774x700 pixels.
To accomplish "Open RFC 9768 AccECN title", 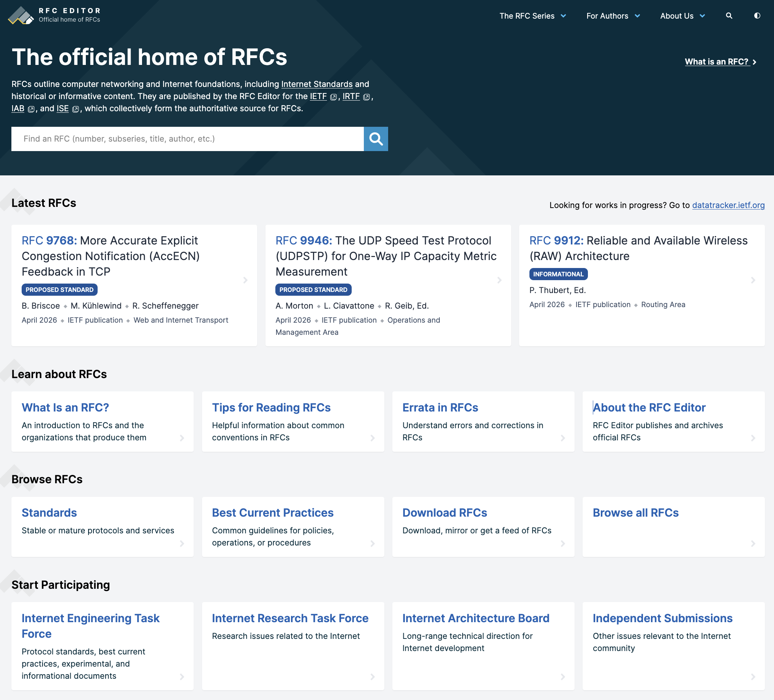I will [x=111, y=256].
